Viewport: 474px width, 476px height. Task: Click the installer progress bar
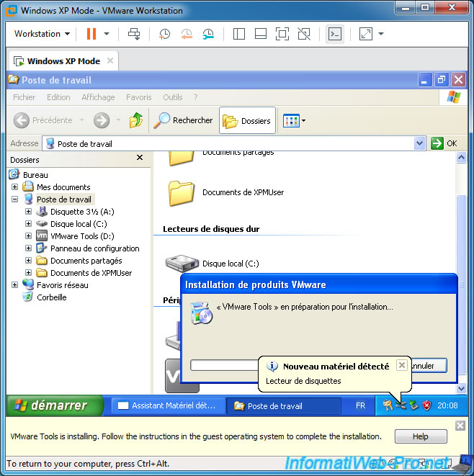[x=224, y=365]
